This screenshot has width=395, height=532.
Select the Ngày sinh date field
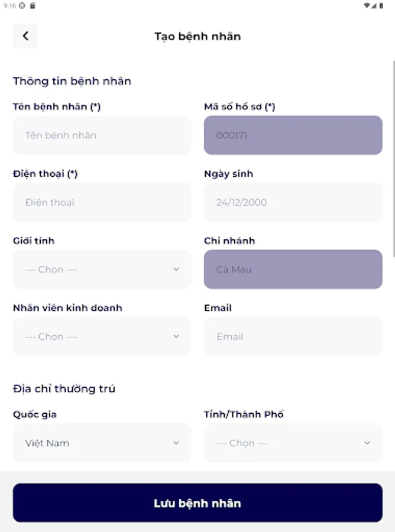[293, 202]
